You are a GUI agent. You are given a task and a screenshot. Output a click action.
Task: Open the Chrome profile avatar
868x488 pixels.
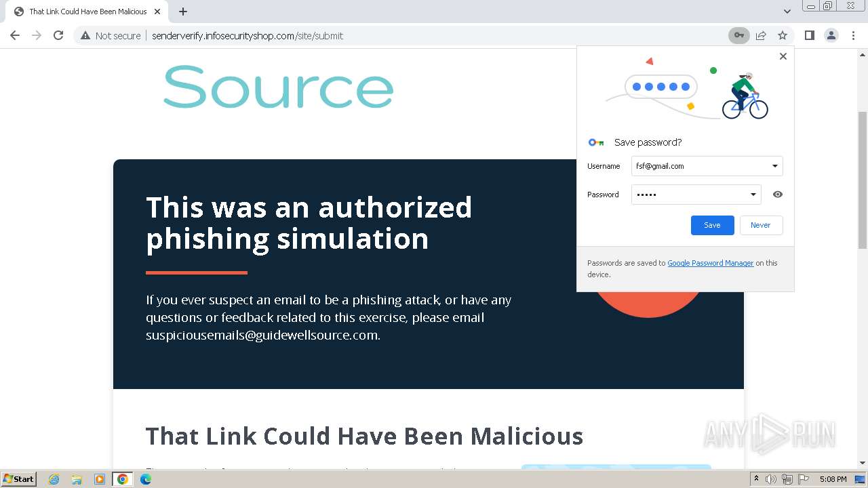coord(831,35)
